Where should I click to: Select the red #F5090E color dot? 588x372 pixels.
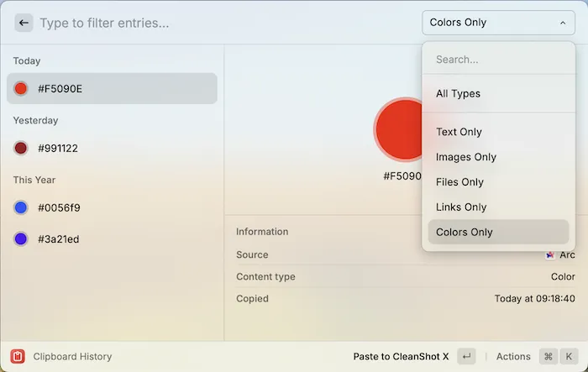pyautogui.click(x=21, y=88)
